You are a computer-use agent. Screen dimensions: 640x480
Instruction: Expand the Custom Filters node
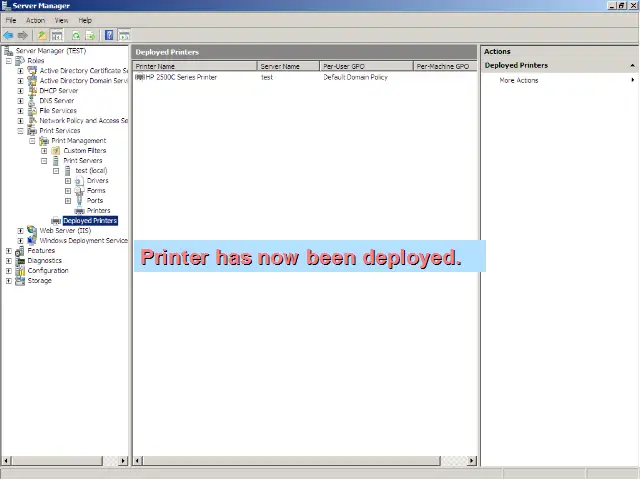point(44,151)
